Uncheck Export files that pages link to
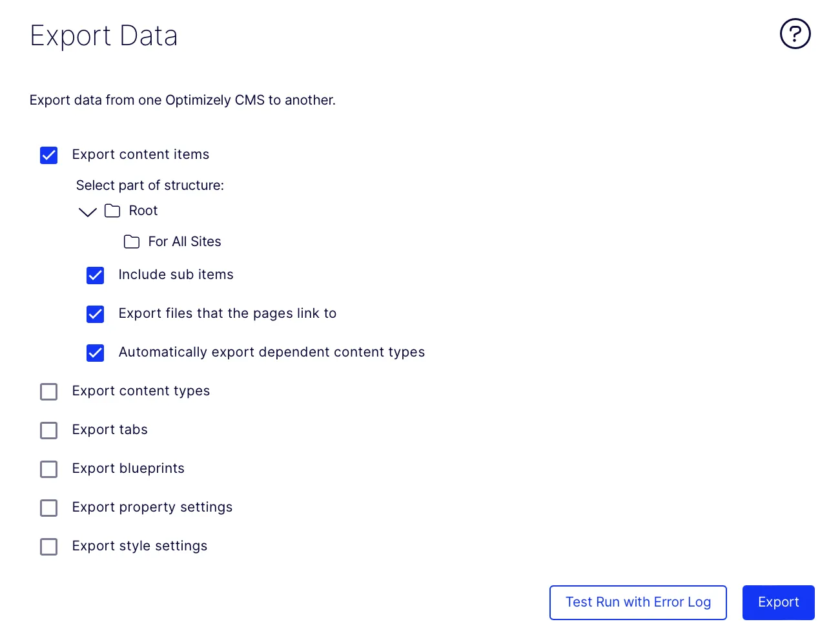Image resolution: width=840 pixels, height=635 pixels. pos(96,314)
